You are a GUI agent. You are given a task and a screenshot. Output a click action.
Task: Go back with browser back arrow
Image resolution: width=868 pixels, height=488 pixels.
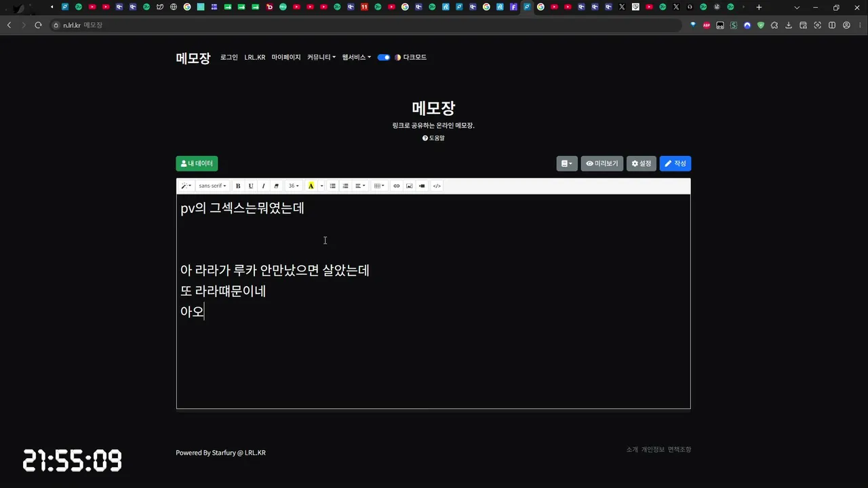coord(9,25)
